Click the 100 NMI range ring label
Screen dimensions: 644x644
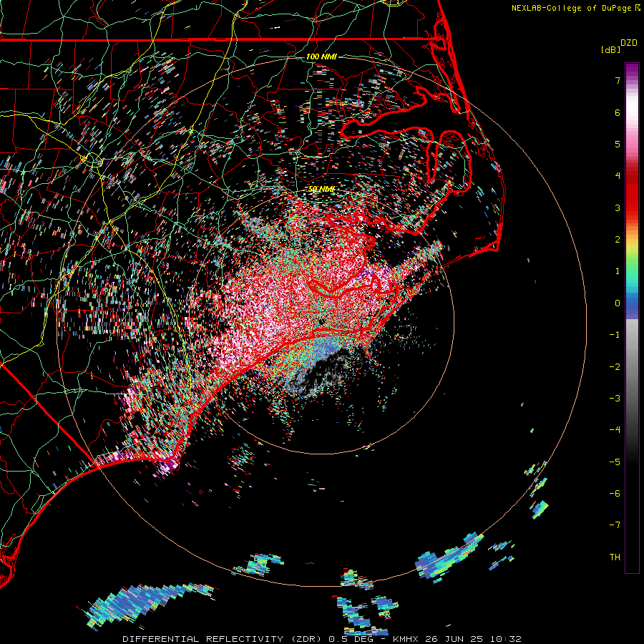tap(321, 57)
